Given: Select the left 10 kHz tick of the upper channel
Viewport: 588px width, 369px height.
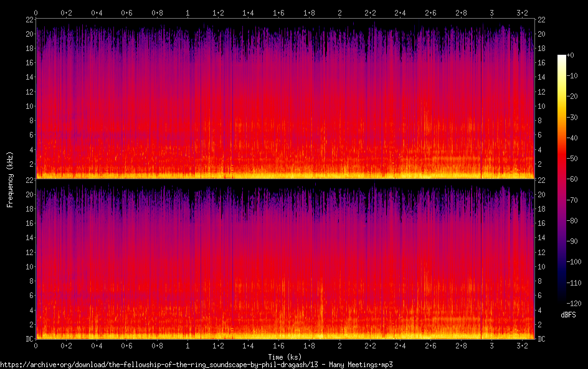Looking at the screenshot, I should click(29, 106).
